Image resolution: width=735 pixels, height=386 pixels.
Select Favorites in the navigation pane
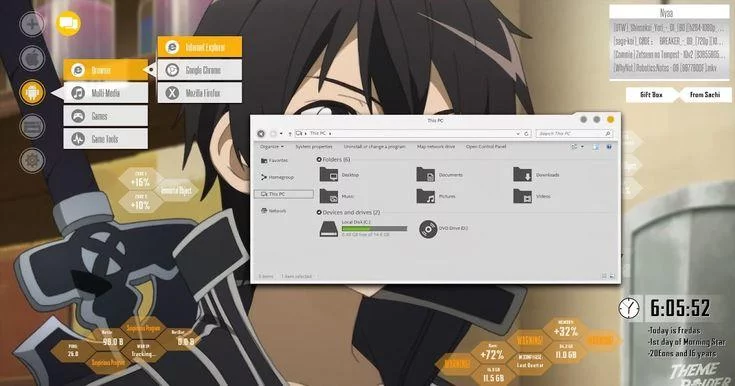[274, 160]
